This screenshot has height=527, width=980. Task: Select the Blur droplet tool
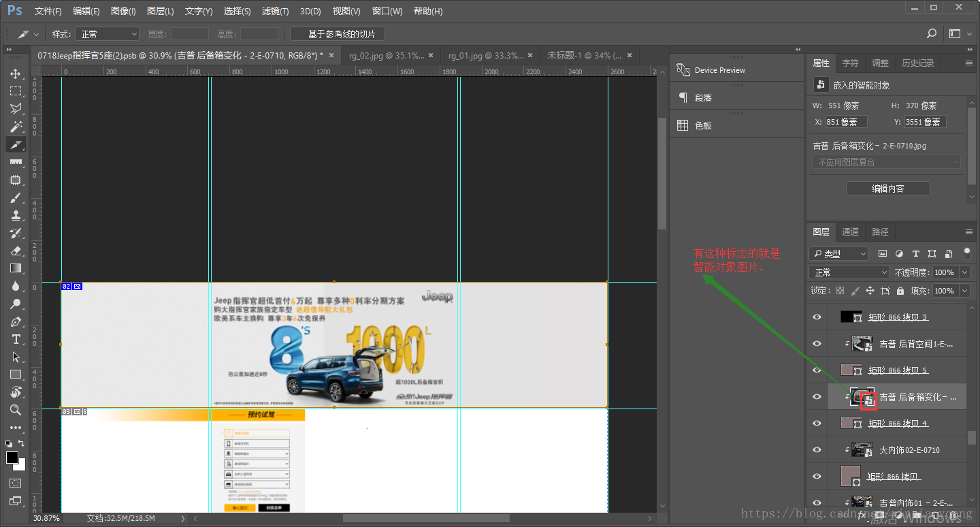tap(16, 286)
